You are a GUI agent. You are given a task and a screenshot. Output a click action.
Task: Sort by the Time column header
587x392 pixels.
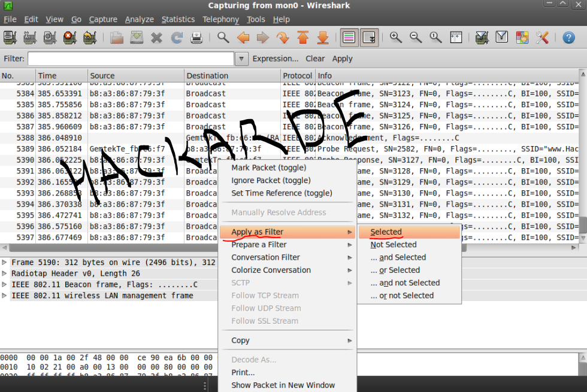[x=62, y=75]
